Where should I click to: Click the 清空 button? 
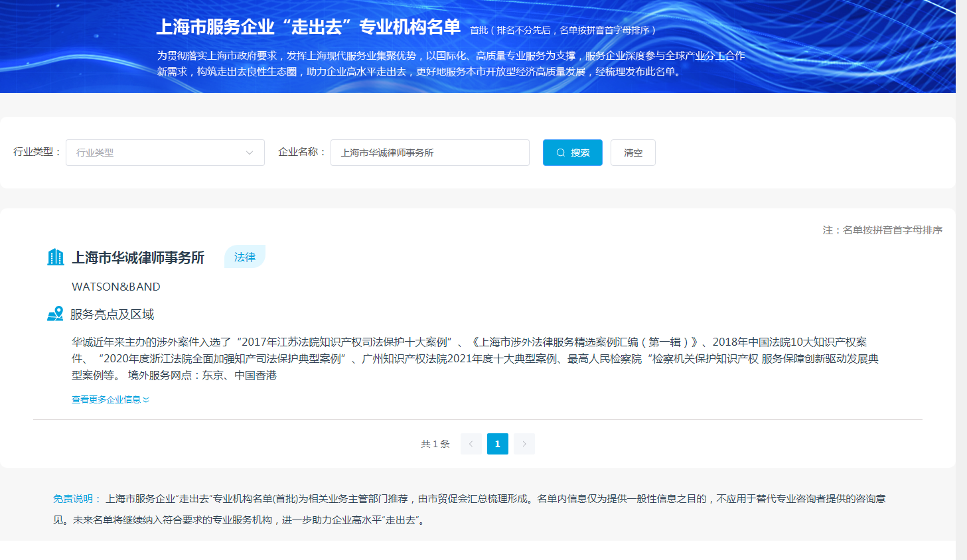[633, 153]
